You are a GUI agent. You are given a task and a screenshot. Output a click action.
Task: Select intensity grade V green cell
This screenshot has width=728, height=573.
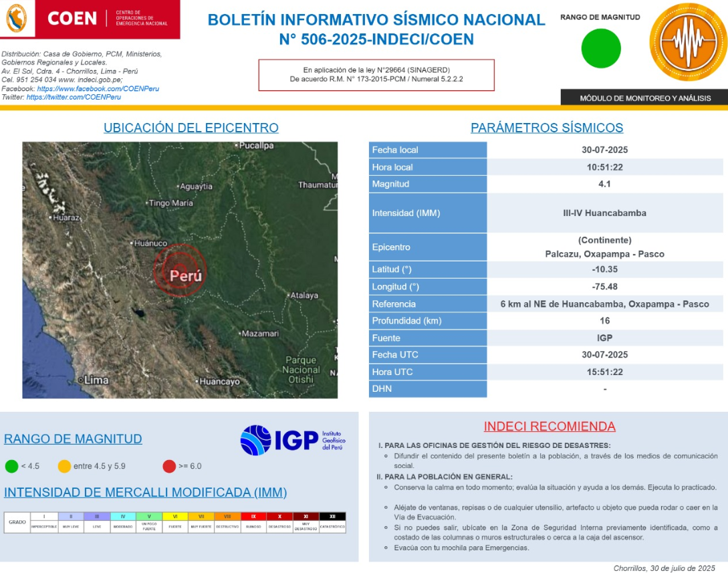(x=149, y=516)
